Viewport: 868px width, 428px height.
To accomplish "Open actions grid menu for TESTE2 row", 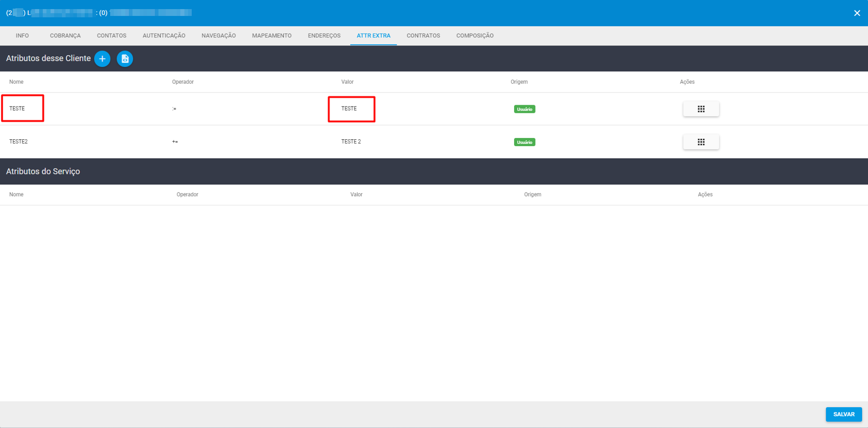I will 701,142.
